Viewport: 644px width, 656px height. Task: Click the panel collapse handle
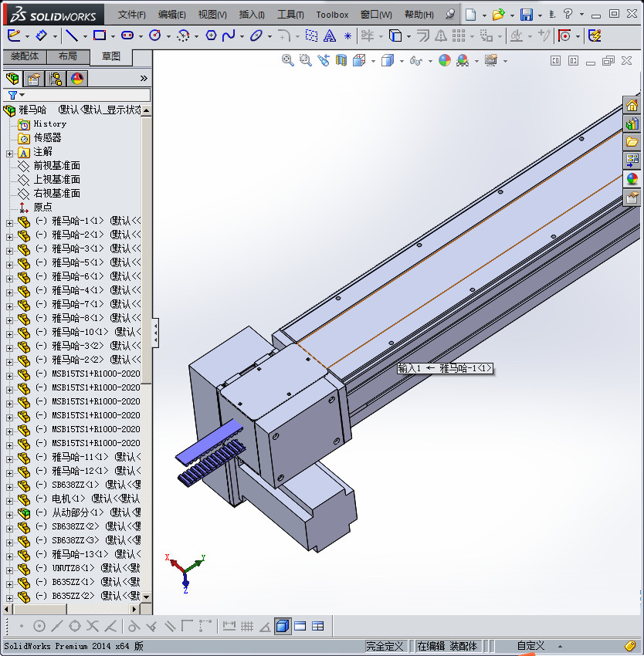point(155,333)
